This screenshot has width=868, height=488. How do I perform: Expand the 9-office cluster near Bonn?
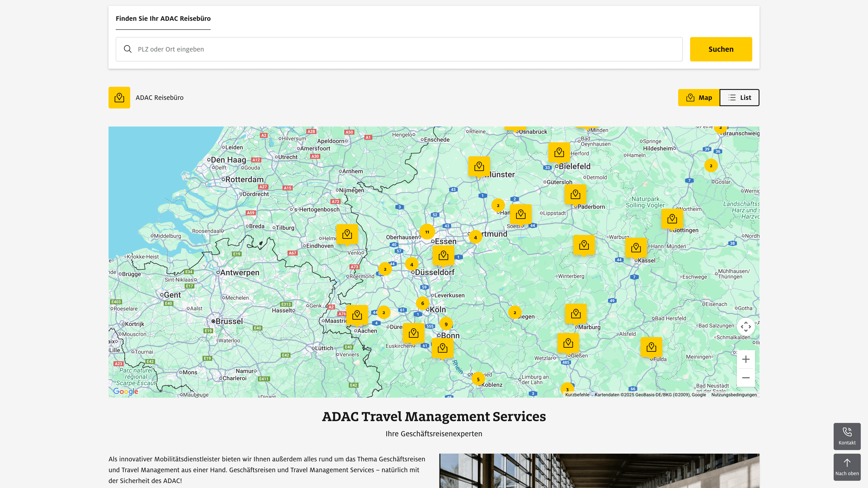[x=446, y=324]
